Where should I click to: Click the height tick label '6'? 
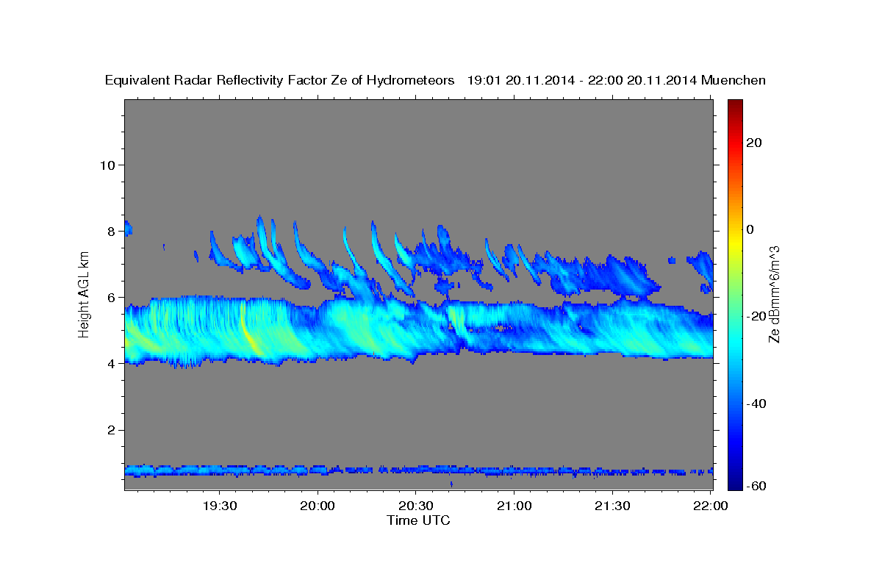coord(111,297)
